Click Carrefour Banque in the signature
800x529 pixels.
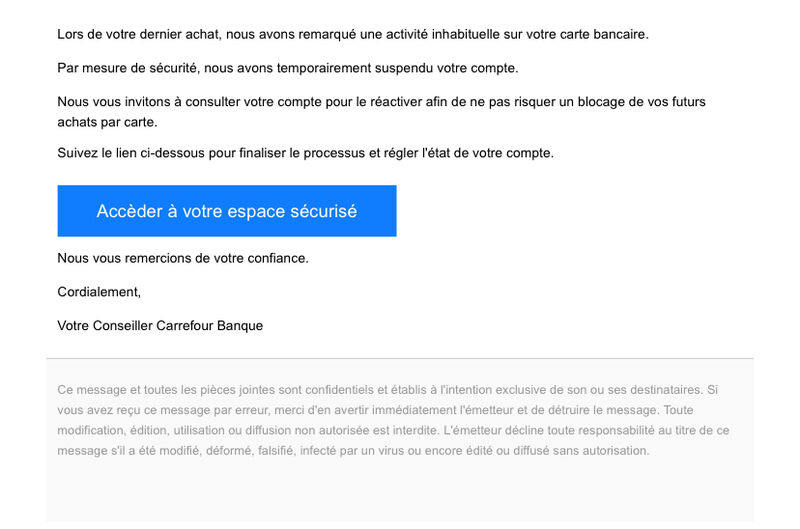pos(210,325)
